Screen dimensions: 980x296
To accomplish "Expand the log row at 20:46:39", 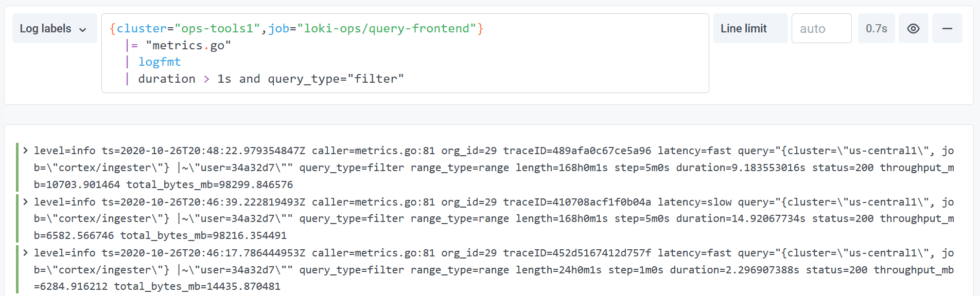I will coord(25,202).
